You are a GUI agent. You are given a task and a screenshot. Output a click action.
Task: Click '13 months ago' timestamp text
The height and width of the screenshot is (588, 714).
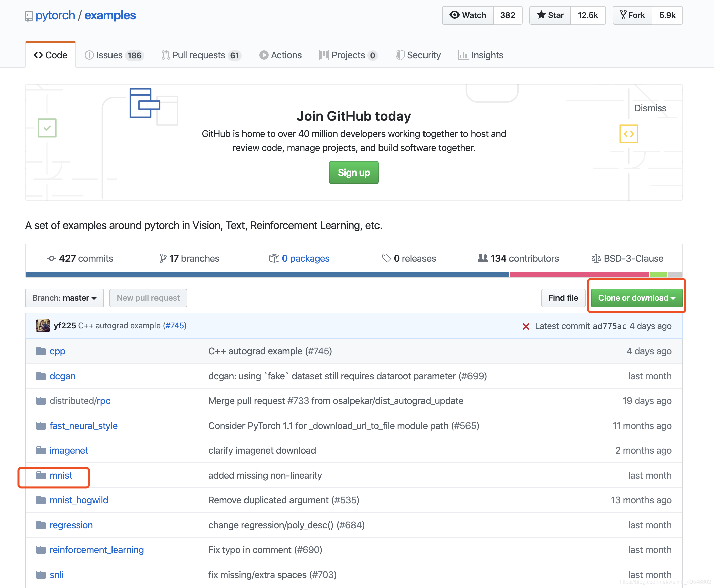click(x=641, y=500)
